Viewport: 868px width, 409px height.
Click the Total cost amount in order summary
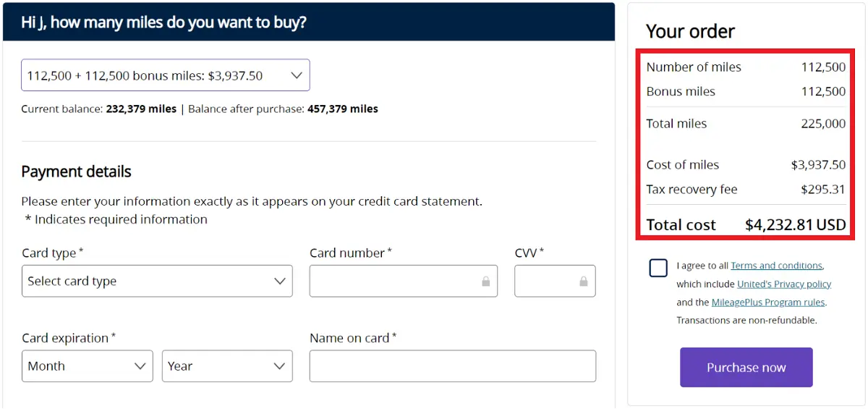coord(796,225)
